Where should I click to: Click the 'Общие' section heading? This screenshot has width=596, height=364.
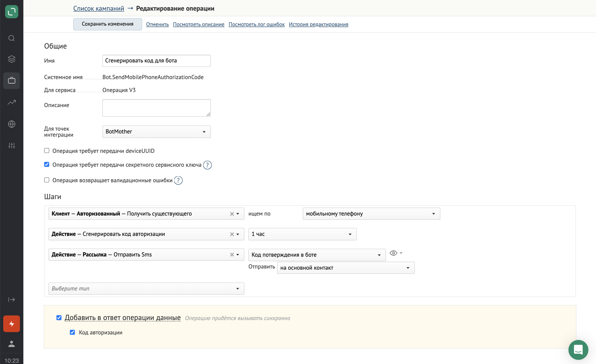tap(55, 46)
